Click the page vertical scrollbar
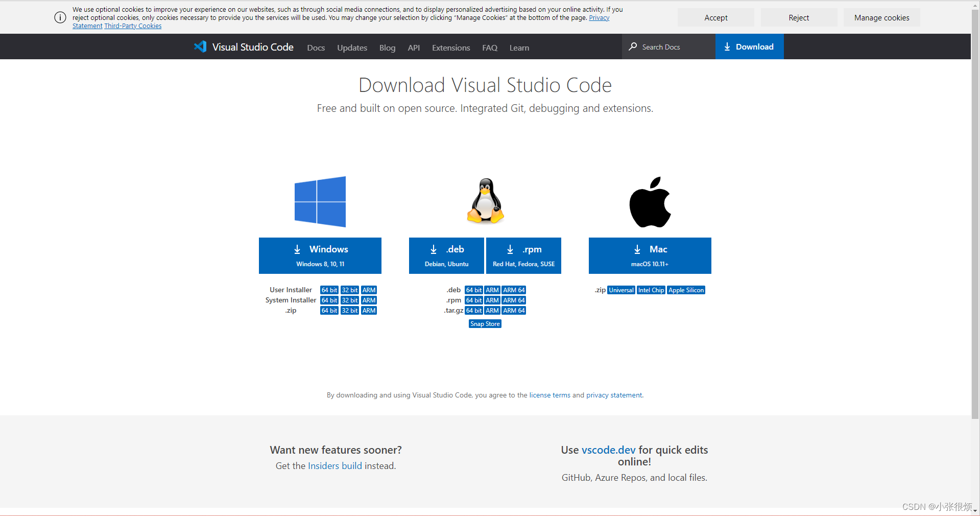This screenshot has width=980, height=516. pyautogui.click(x=975, y=215)
